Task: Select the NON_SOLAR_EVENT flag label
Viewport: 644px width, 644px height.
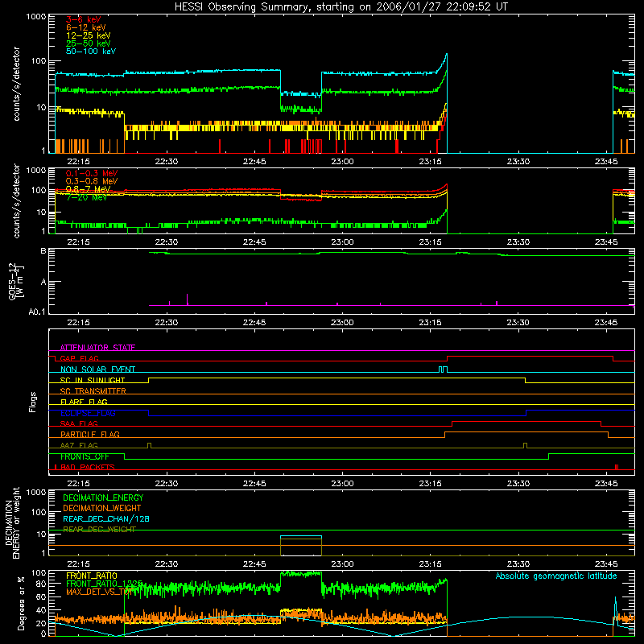Action: pyautogui.click(x=97, y=369)
